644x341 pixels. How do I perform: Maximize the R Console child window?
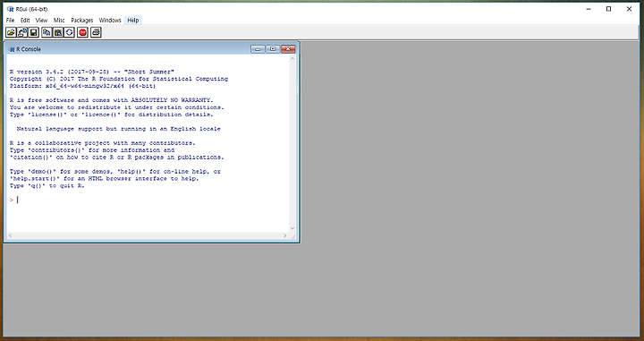tap(273, 49)
